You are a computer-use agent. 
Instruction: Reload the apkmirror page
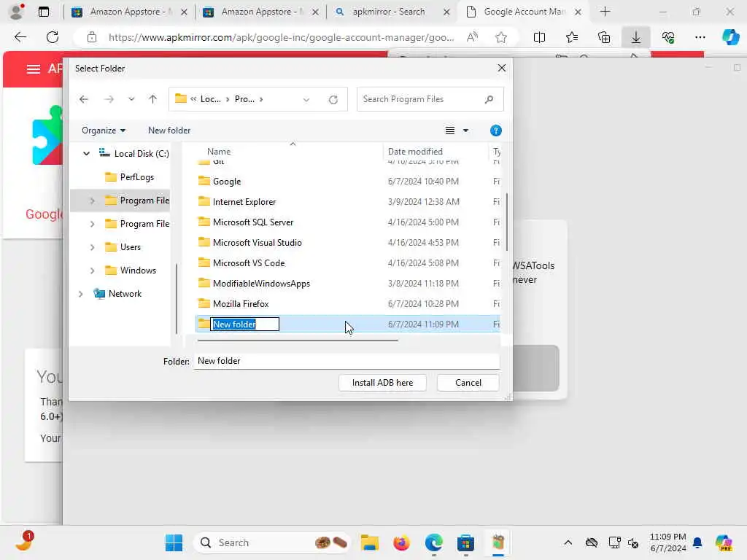[x=53, y=37]
